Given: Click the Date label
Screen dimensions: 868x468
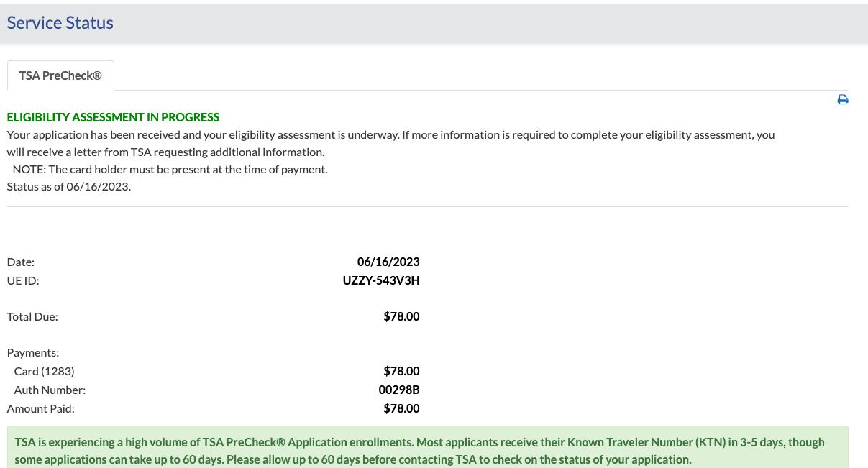Looking at the screenshot, I should [21, 262].
